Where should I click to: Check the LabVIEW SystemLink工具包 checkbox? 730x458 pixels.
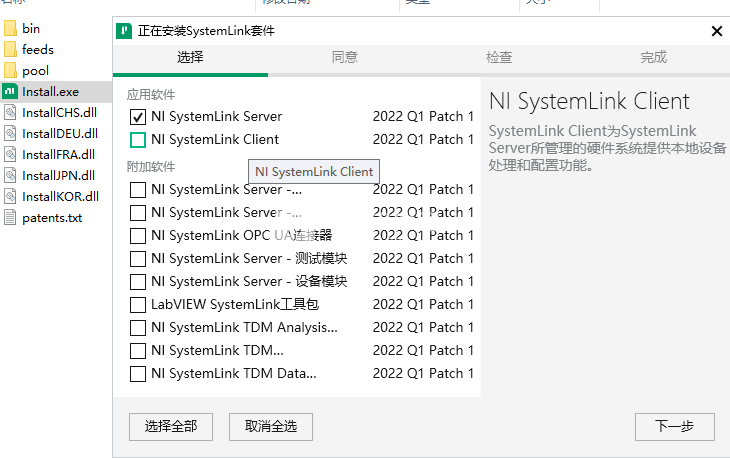[x=138, y=305]
